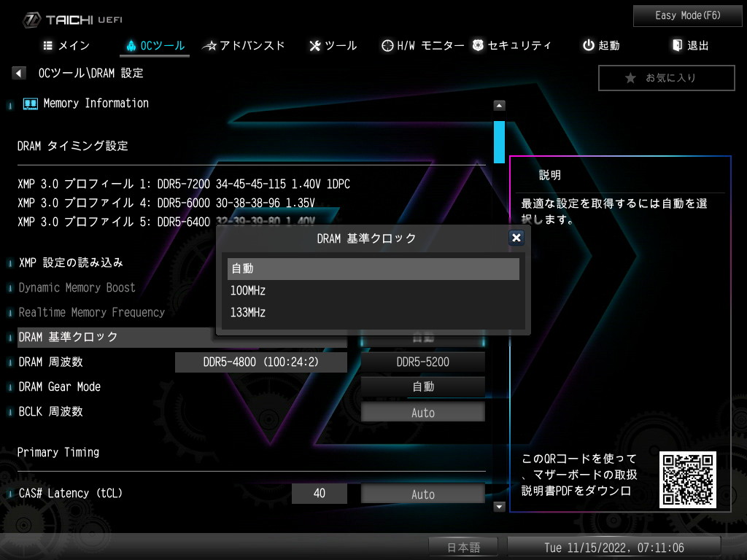This screenshot has width=747, height=560.
Task: Click the manual QR code
Action: [687, 480]
